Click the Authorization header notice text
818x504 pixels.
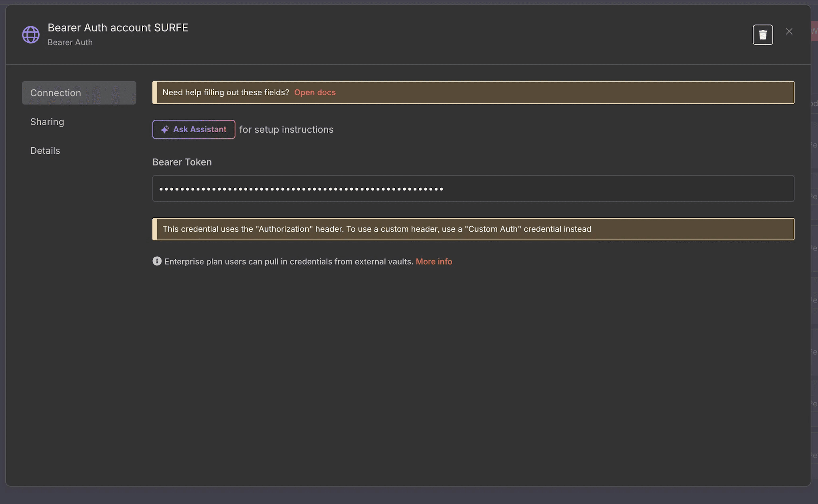click(x=376, y=229)
